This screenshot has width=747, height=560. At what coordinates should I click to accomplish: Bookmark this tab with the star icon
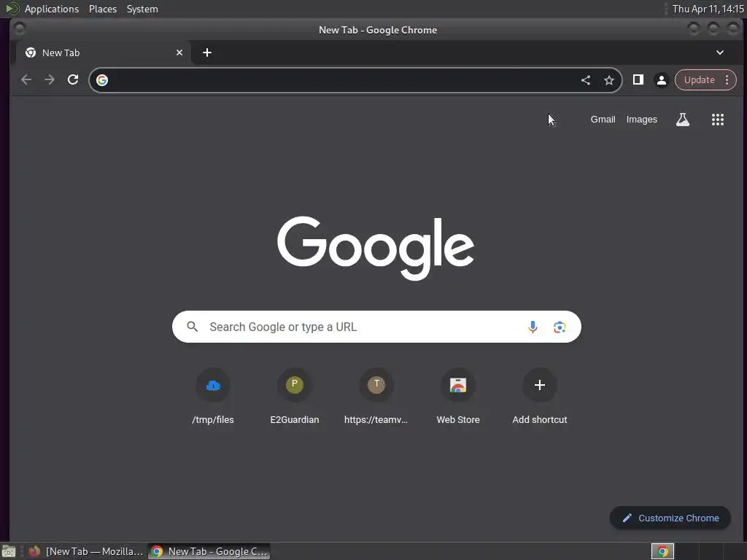[609, 80]
